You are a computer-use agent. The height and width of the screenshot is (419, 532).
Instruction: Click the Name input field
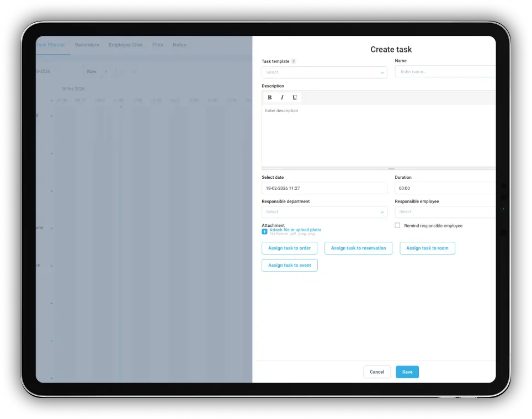click(445, 72)
